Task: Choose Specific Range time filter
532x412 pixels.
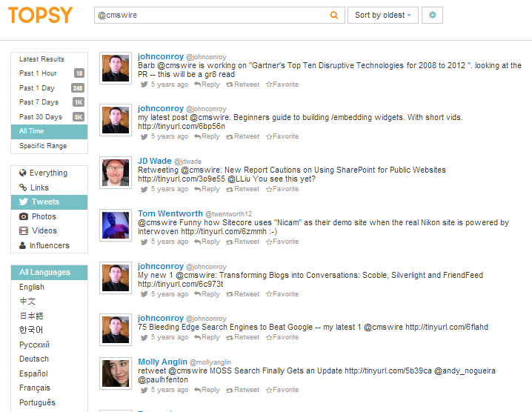Action: click(43, 146)
